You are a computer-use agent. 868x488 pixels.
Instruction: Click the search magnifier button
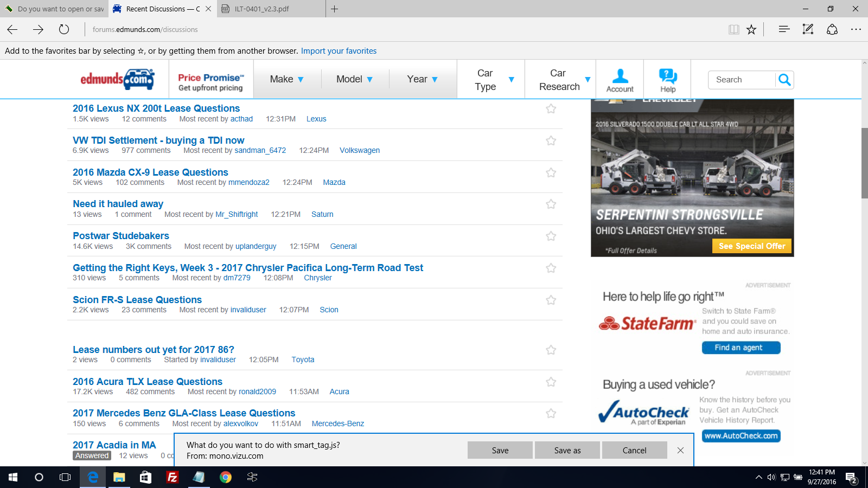(x=784, y=80)
